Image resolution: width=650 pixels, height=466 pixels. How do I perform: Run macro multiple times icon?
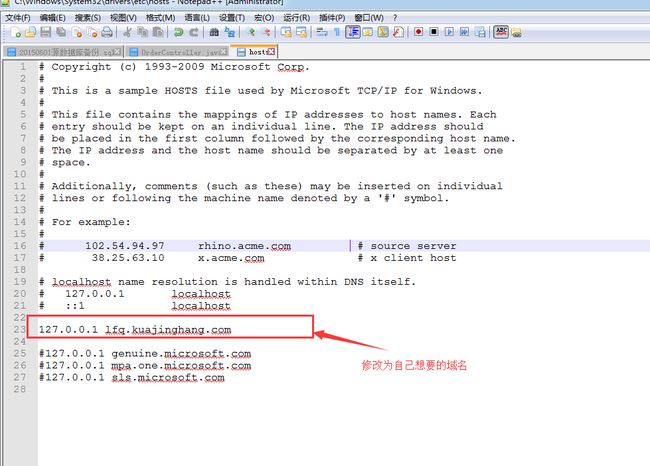(465, 32)
